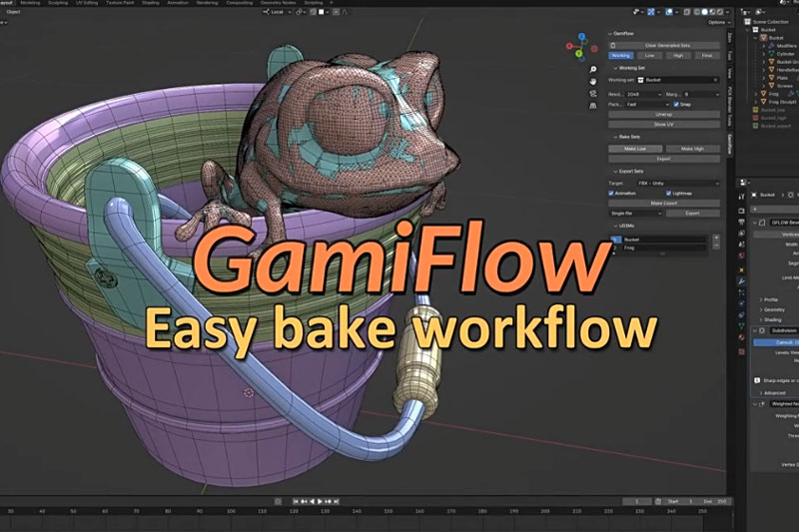799x532 pixels.
Task: Open the green Object Data properties tab
Action: [741, 326]
